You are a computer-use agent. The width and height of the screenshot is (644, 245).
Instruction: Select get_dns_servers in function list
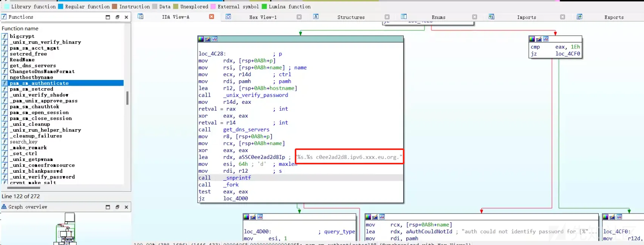33,66
